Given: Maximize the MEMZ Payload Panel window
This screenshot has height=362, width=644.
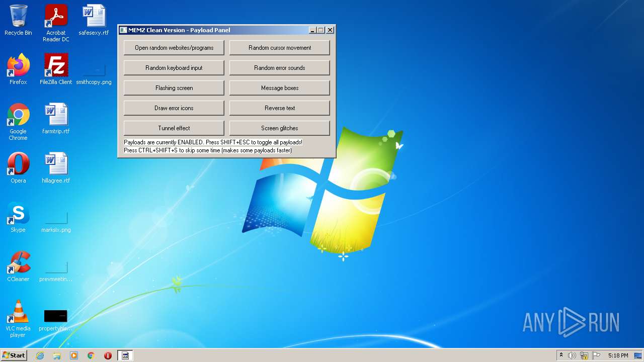Looking at the screenshot, I should pyautogui.click(x=320, y=30).
